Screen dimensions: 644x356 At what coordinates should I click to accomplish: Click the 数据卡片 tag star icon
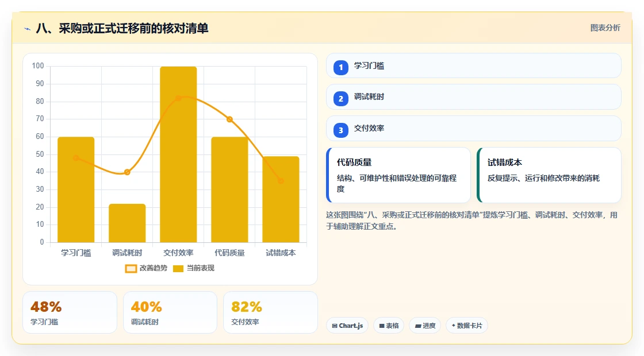(x=454, y=326)
